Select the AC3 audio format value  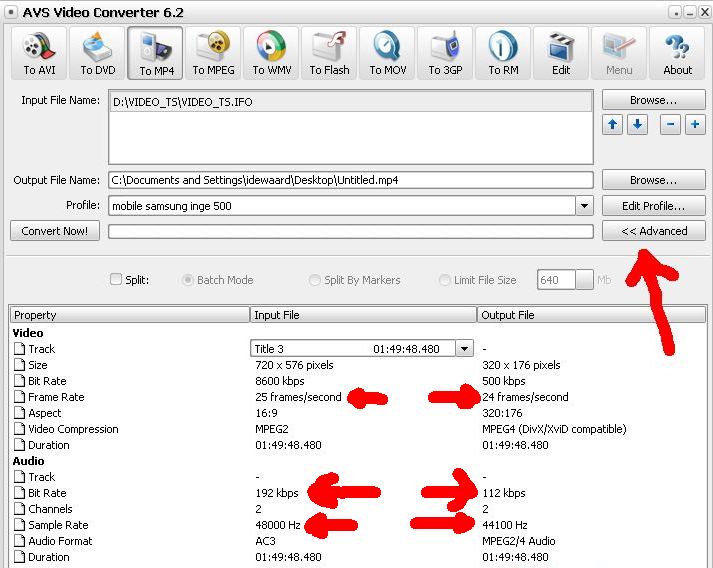(266, 541)
